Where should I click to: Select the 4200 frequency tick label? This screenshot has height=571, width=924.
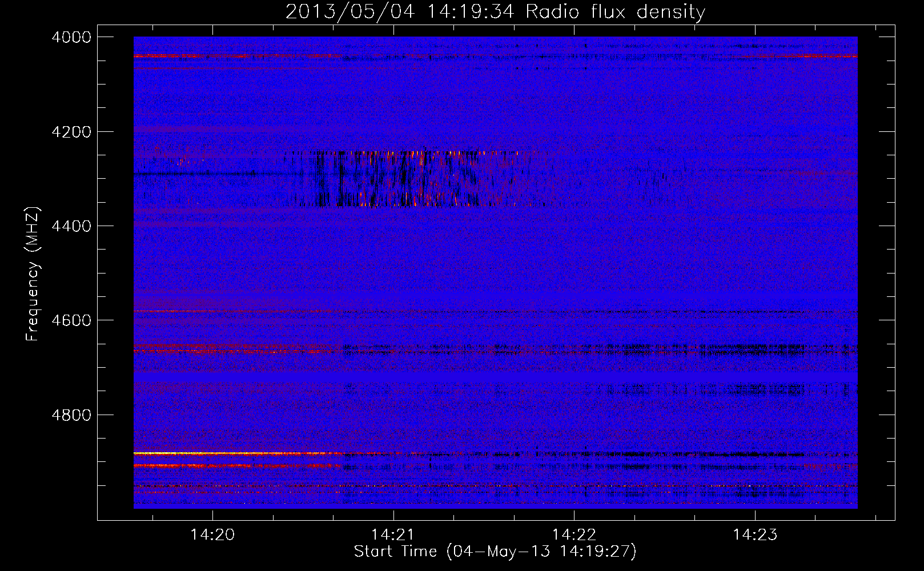tap(71, 132)
